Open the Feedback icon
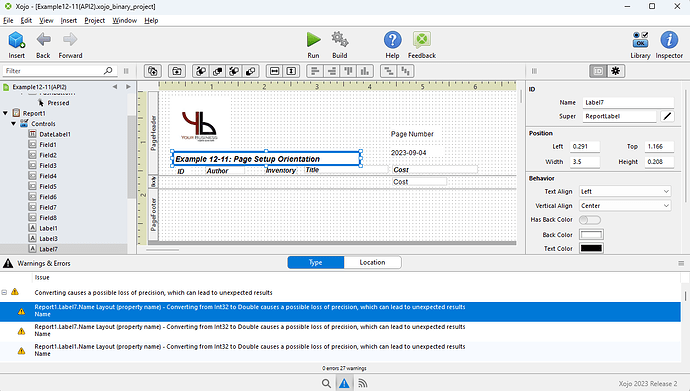 coord(422,40)
